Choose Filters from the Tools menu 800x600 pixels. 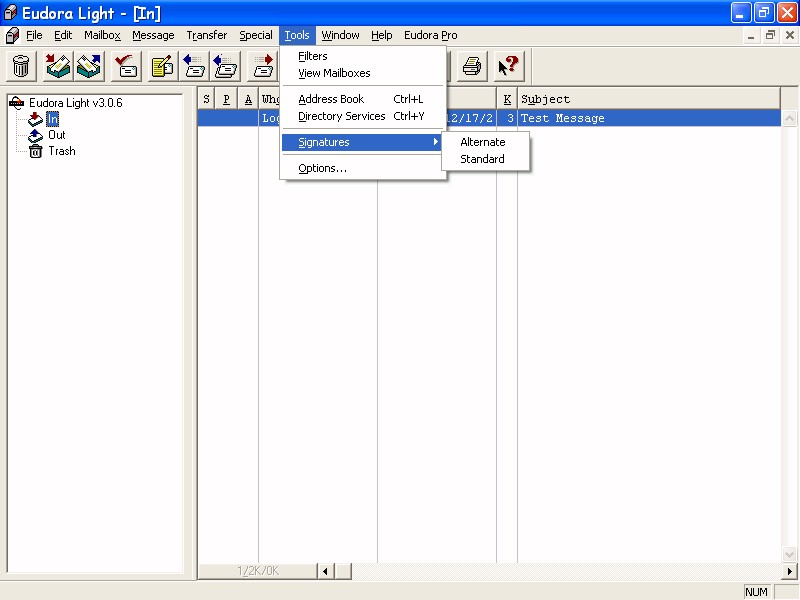364,56
